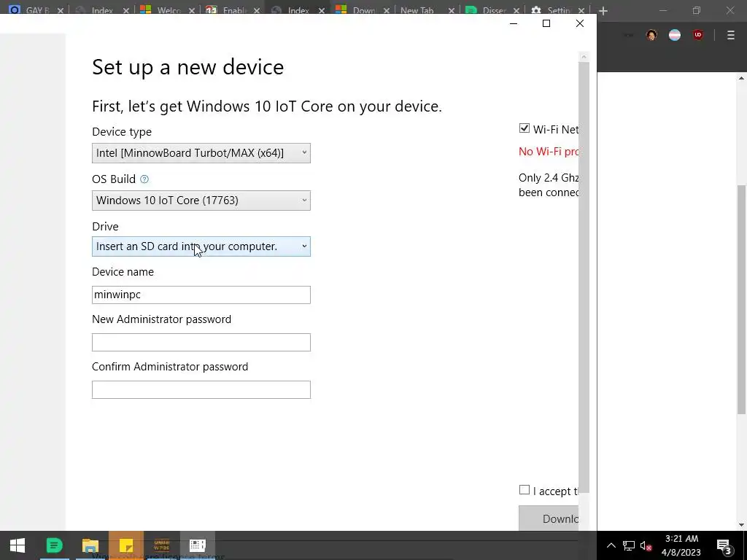The height and width of the screenshot is (560, 747).
Task: Open the taskbar clock showing 3:21 AM
Action: click(x=681, y=545)
